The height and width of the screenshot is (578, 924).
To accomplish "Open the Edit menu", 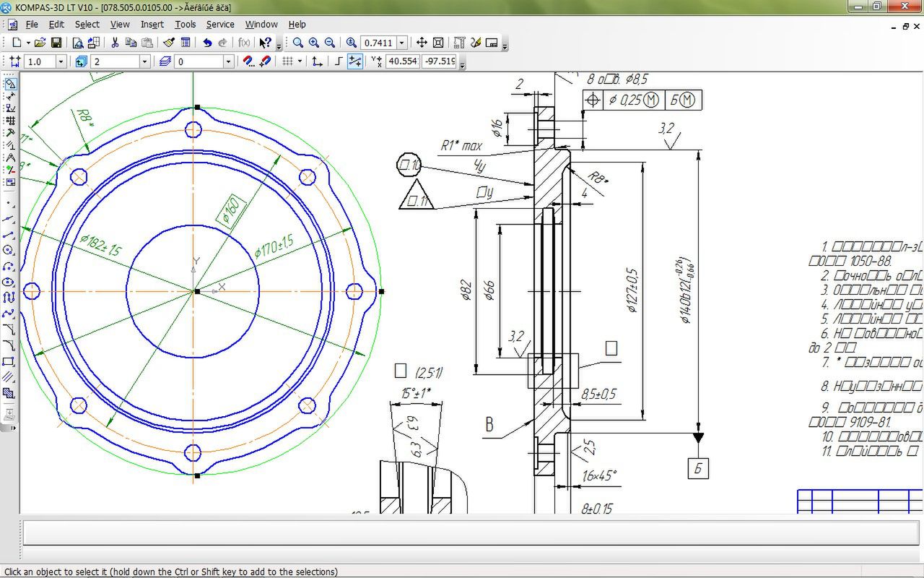I will (x=56, y=24).
